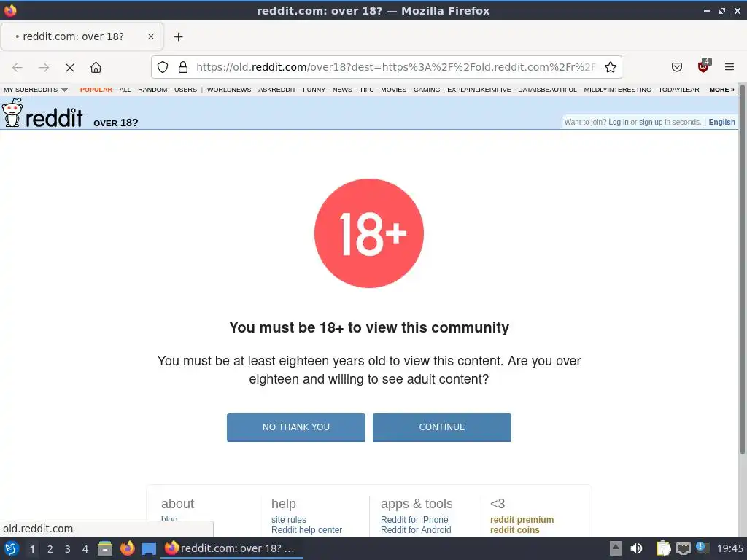747x560 pixels.
Task: Click the red 18+ circle badge
Action: click(368, 233)
